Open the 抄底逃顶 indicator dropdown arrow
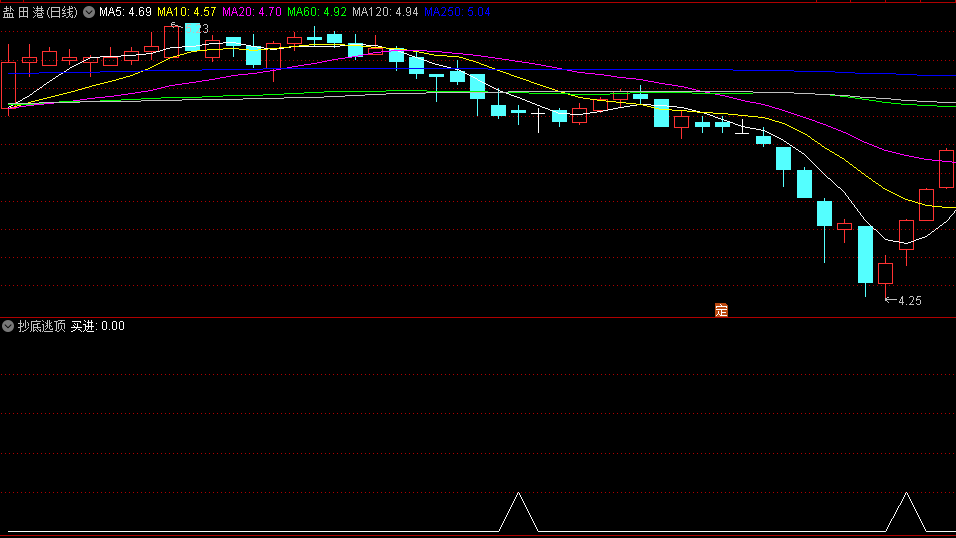This screenshot has height=538, width=956. [x=8, y=326]
